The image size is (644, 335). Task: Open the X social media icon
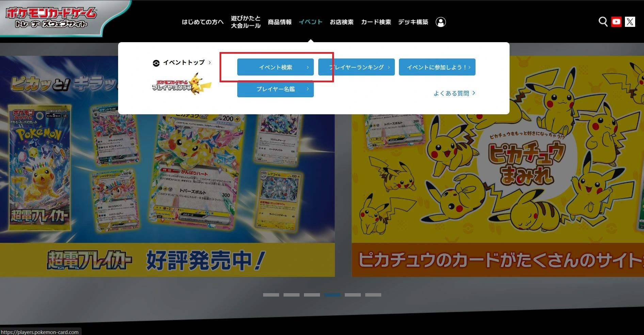pyautogui.click(x=630, y=22)
